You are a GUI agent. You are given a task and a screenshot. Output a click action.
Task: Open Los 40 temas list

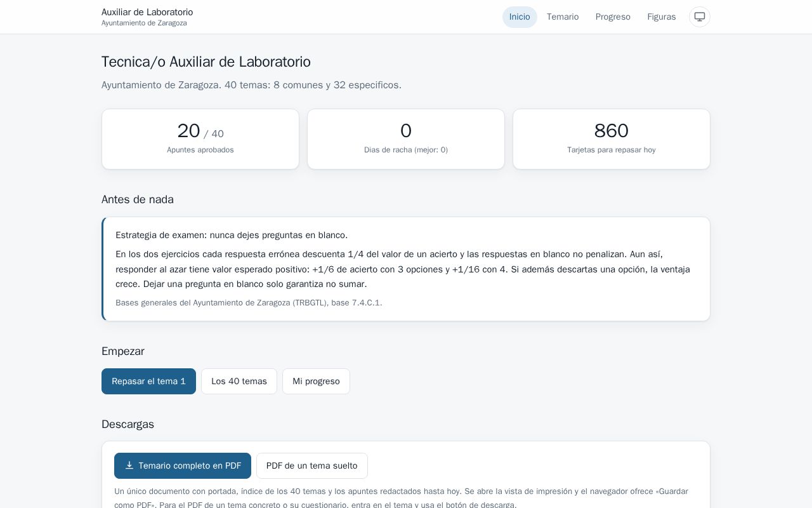click(239, 382)
